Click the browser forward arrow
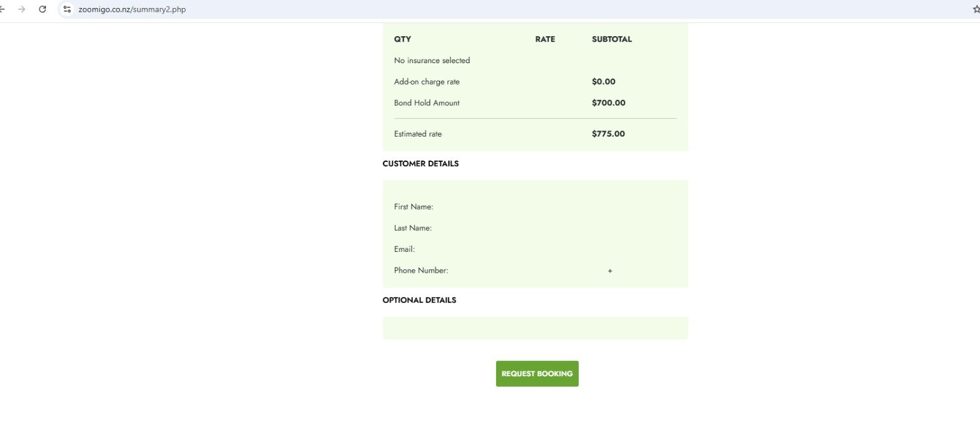The image size is (980, 421). click(x=22, y=9)
